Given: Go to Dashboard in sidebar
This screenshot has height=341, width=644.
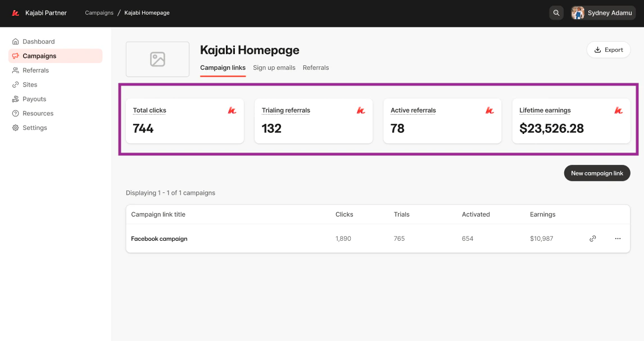Looking at the screenshot, I should click(56, 42).
